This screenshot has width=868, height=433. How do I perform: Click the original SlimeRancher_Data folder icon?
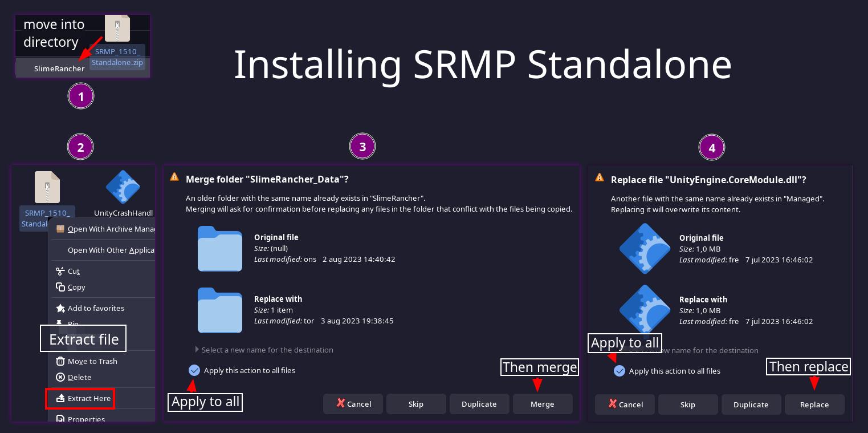point(220,249)
